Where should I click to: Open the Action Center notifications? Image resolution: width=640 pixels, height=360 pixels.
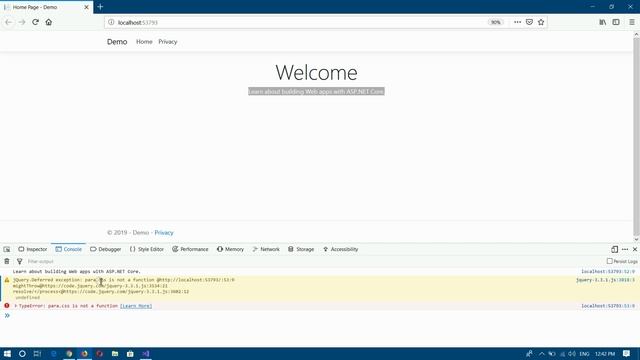click(x=627, y=353)
